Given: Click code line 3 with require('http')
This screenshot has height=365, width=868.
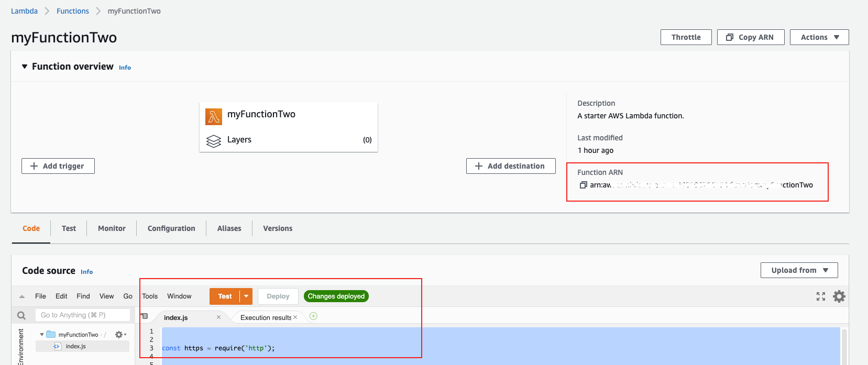Looking at the screenshot, I should coord(218,348).
